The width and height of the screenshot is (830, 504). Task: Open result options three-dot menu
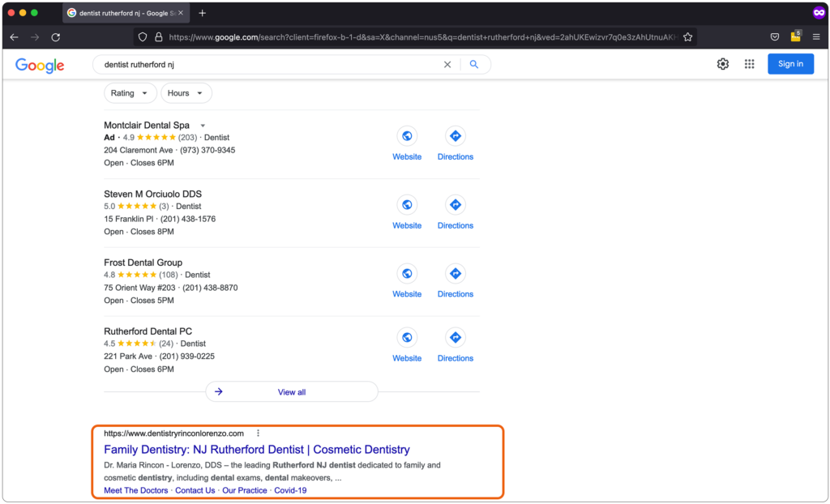pos(258,433)
